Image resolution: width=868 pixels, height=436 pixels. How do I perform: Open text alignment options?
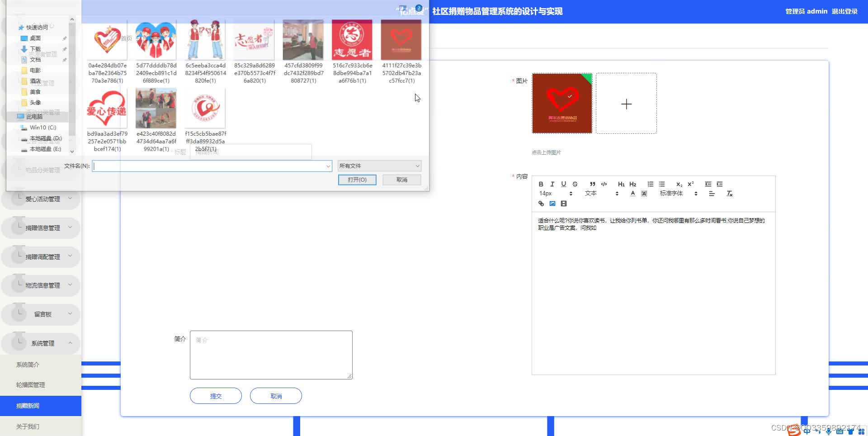coord(712,194)
